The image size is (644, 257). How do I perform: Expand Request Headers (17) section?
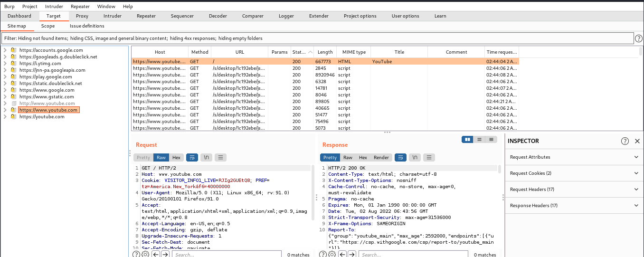tap(574, 189)
